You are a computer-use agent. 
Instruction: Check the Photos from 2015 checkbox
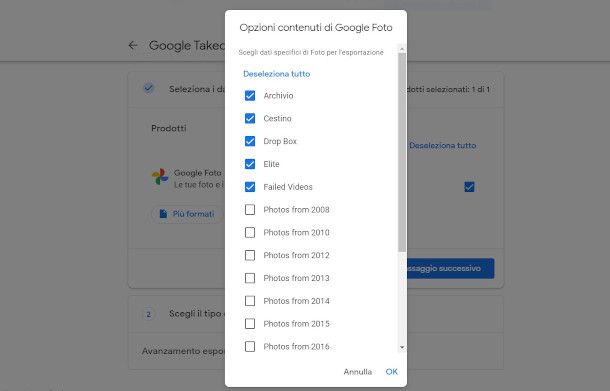(250, 324)
